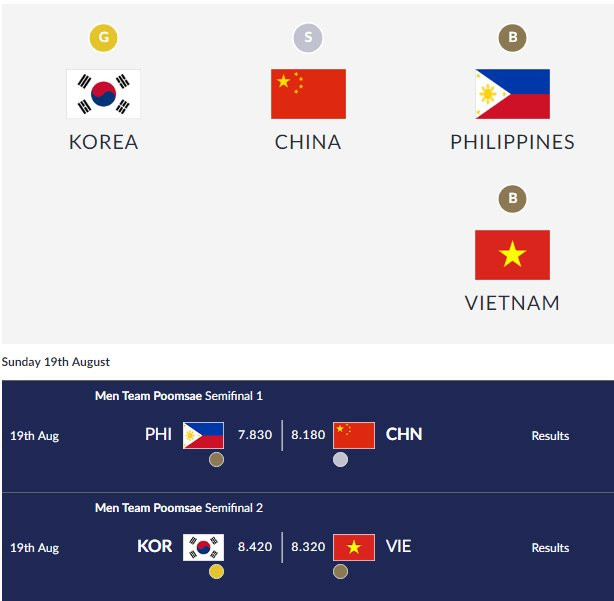Click the Vietnam bronze B badge
Screen dimensions: 614x601
(x=512, y=198)
